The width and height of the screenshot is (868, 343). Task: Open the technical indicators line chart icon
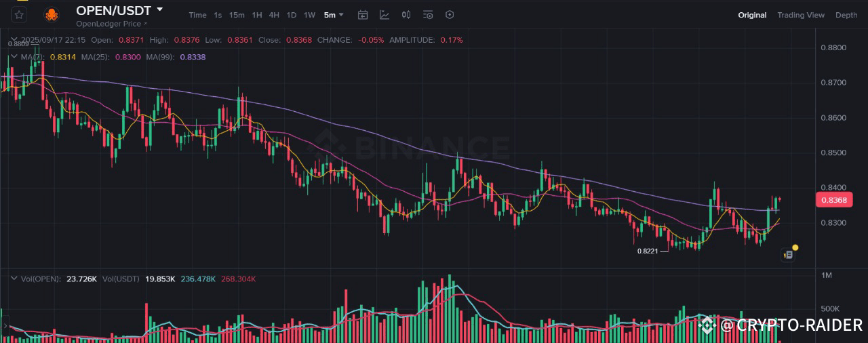pyautogui.click(x=384, y=15)
